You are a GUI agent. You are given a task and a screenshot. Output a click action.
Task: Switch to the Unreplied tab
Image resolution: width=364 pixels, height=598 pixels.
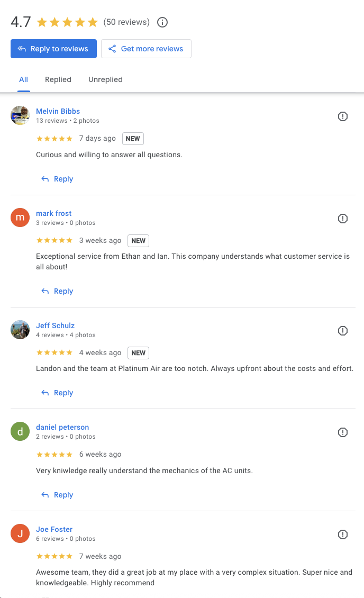[105, 79]
